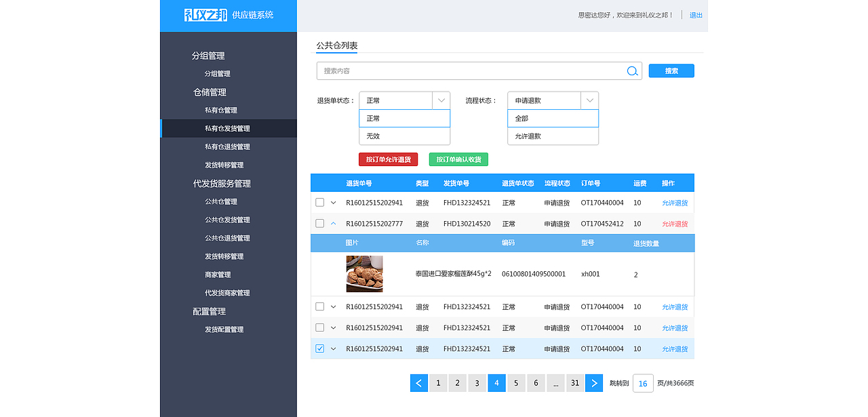The height and width of the screenshot is (417, 868).
Task: Open the 仓储管理 section in the sidebar
Action: click(x=210, y=92)
